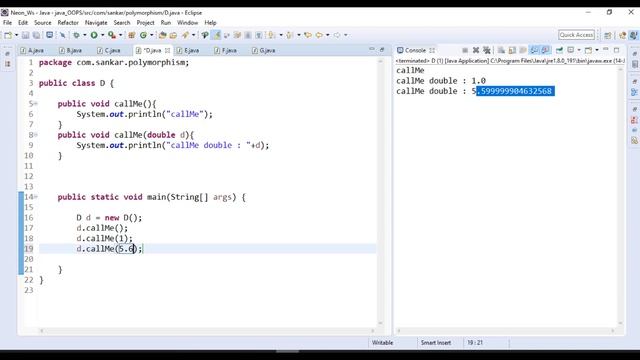Viewport: 640px width, 360px height.
Task: Open the Navigate menu
Action: pyautogui.click(x=96, y=23)
